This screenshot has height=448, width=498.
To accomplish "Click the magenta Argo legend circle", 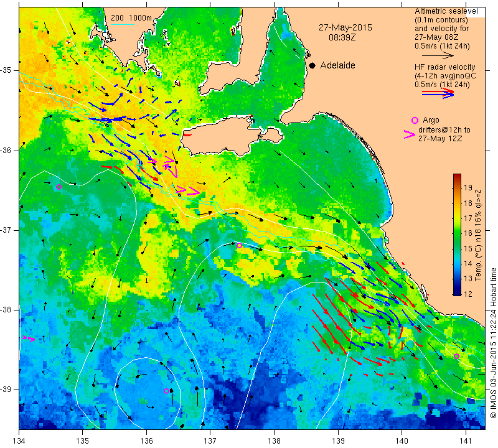I will click(x=415, y=120).
